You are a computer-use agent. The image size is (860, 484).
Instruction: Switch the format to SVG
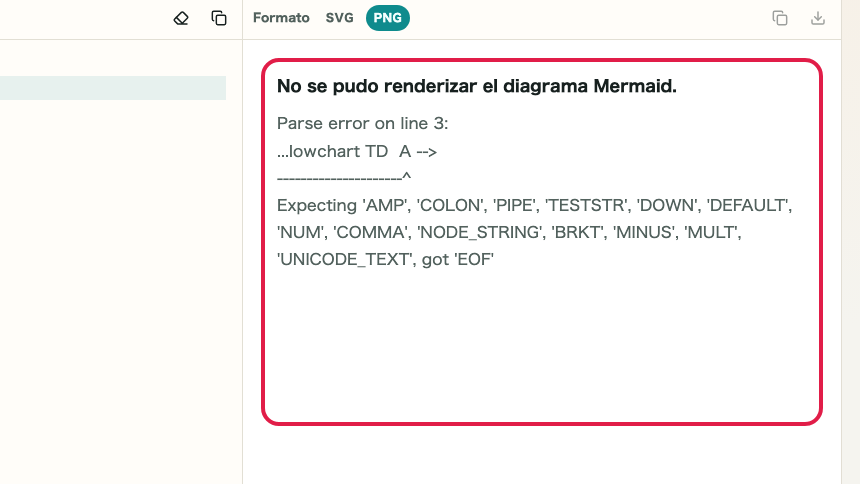coord(340,18)
